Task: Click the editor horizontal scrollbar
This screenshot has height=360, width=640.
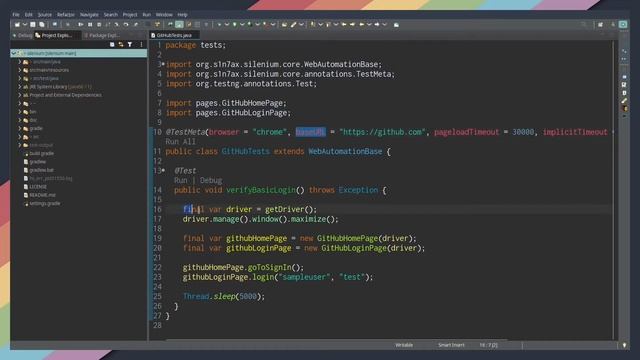Action: click(337, 339)
